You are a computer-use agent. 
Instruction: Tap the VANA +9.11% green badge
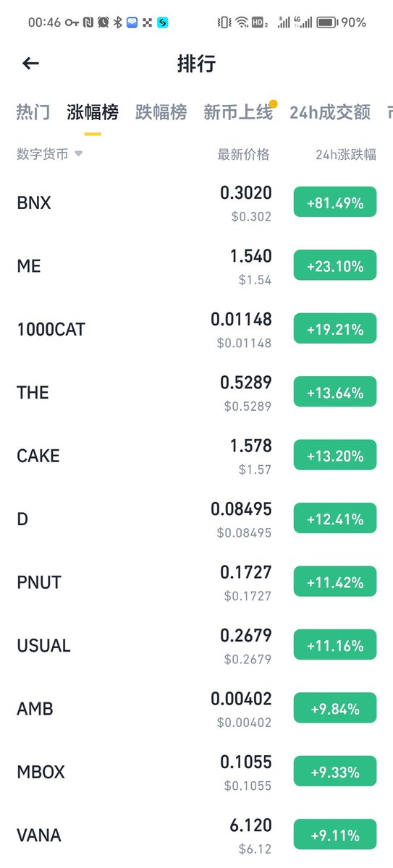[x=335, y=835]
